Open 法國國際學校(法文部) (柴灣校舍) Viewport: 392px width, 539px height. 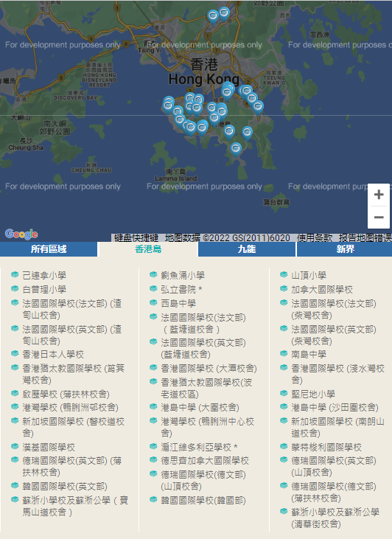click(334, 310)
